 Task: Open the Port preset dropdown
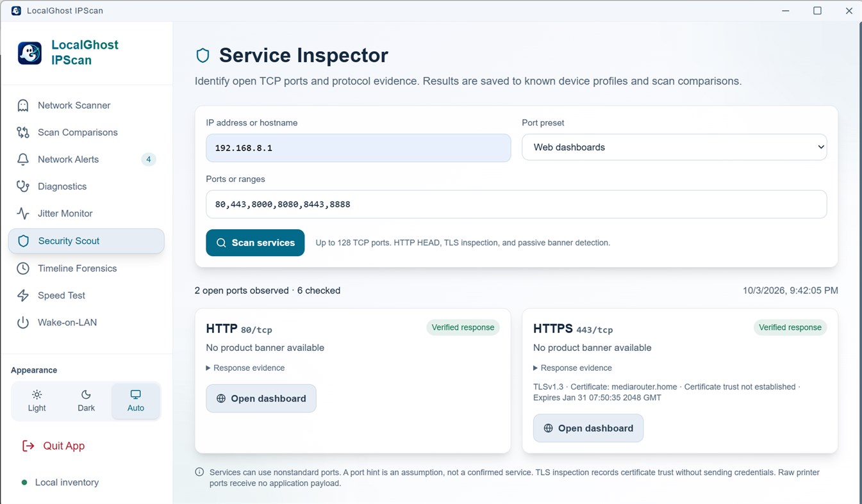674,147
